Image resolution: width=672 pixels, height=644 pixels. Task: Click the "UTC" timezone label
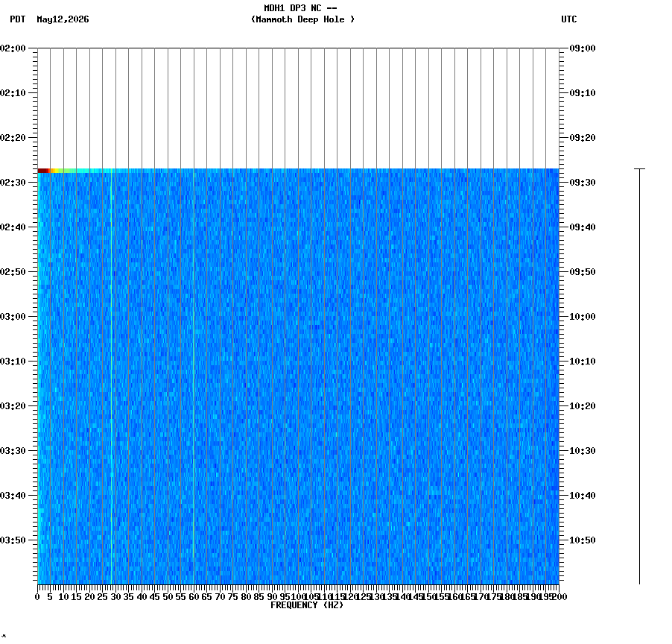[569, 19]
